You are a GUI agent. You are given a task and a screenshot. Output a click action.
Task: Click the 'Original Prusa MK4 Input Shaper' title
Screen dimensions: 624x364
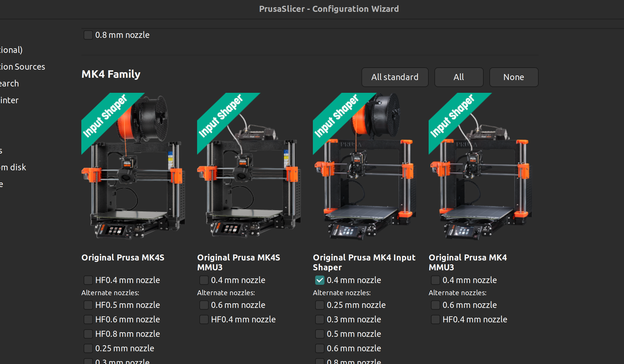pyautogui.click(x=364, y=262)
